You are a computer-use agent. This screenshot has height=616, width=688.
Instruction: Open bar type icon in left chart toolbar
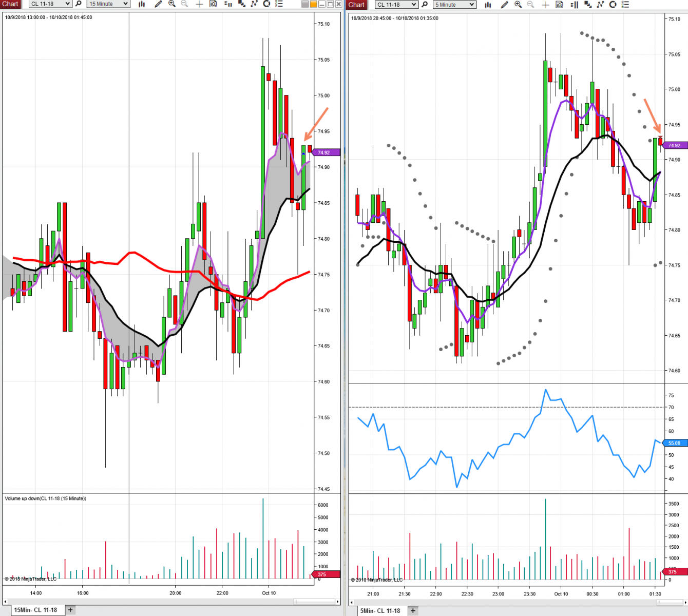pyautogui.click(x=142, y=4)
